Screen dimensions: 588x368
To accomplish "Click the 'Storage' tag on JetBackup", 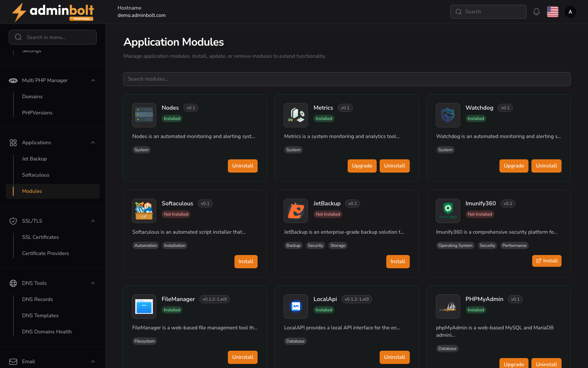I will (x=338, y=245).
